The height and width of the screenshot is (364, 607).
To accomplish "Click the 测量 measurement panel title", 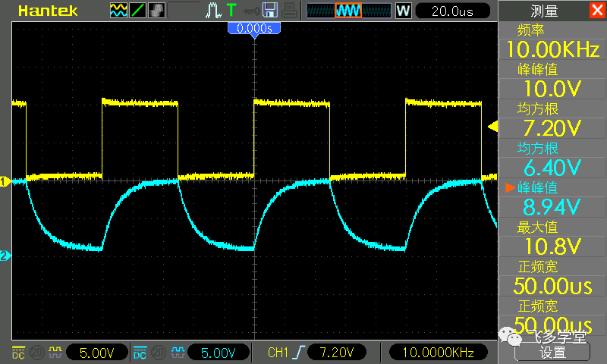I will [x=544, y=11].
